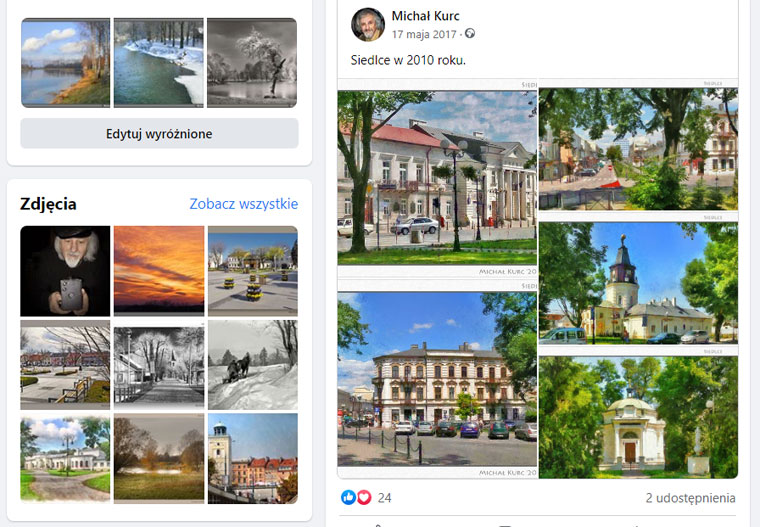Screen dimensions: 760x527
Task: Open the 17 maja 2017 post date
Action: 424,34
